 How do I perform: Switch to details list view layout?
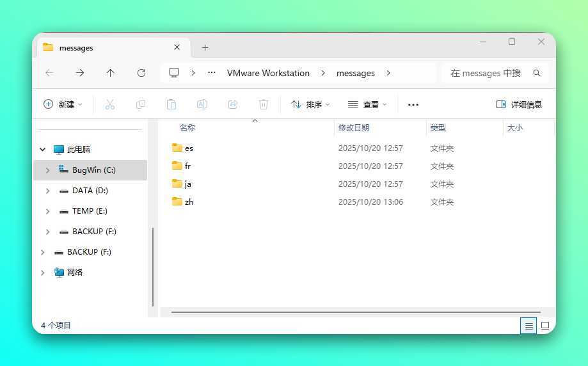click(x=528, y=326)
